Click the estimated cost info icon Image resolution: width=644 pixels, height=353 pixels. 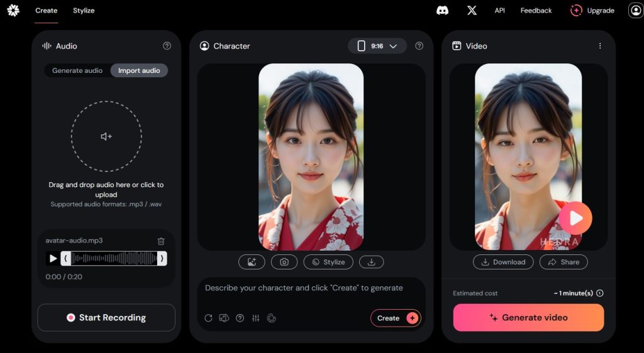pyautogui.click(x=599, y=293)
